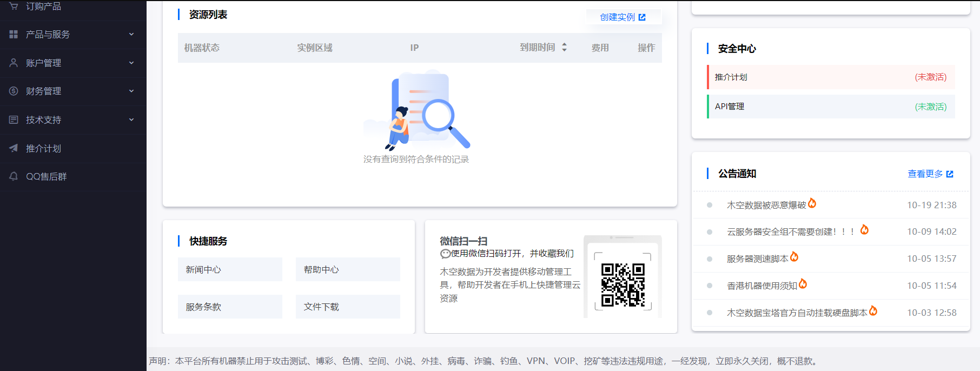Open announcement 木空数据宝塔官方自动挂载硬盘脚本

[x=797, y=313]
